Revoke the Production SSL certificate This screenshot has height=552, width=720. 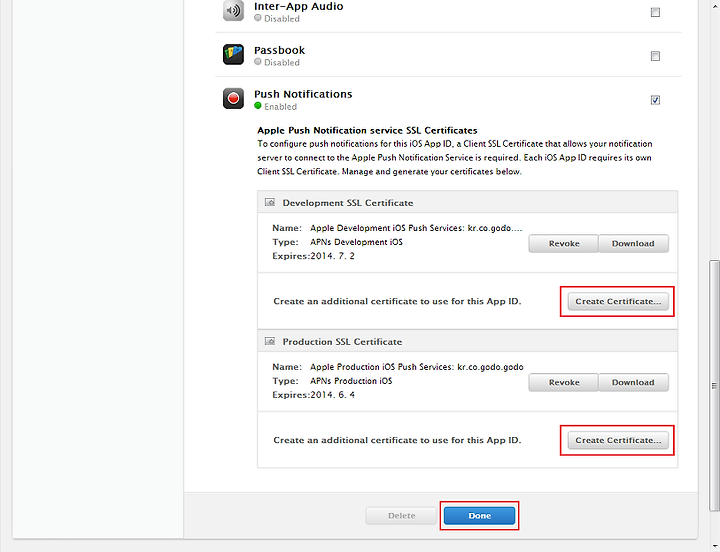tap(564, 382)
